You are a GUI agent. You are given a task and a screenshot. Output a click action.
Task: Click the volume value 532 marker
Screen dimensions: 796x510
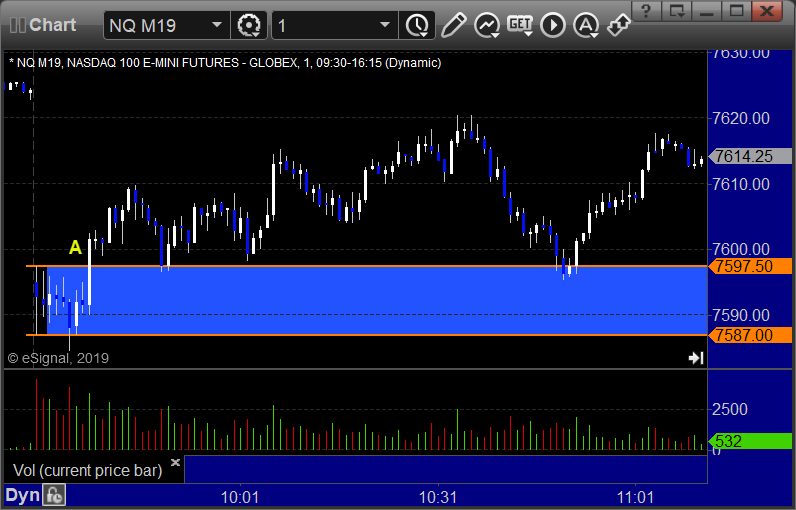click(750, 441)
